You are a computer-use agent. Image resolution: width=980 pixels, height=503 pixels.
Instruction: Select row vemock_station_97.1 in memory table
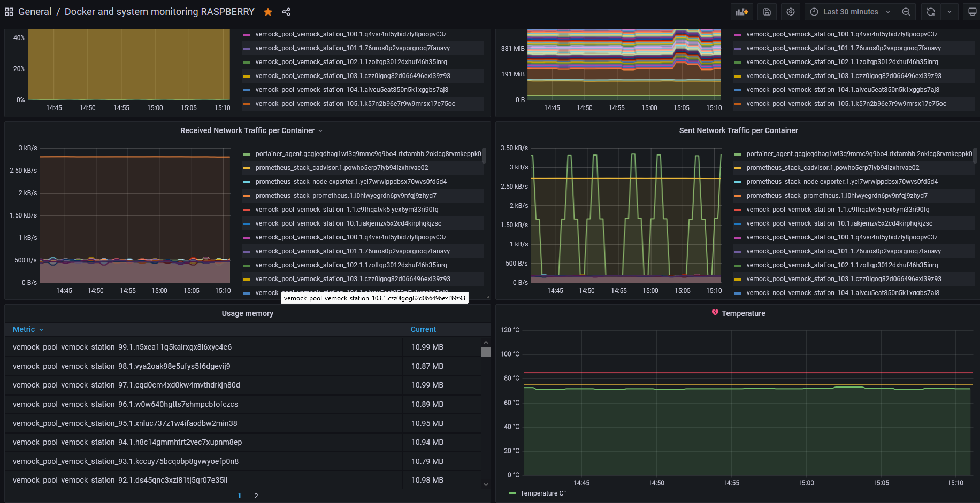(x=243, y=385)
